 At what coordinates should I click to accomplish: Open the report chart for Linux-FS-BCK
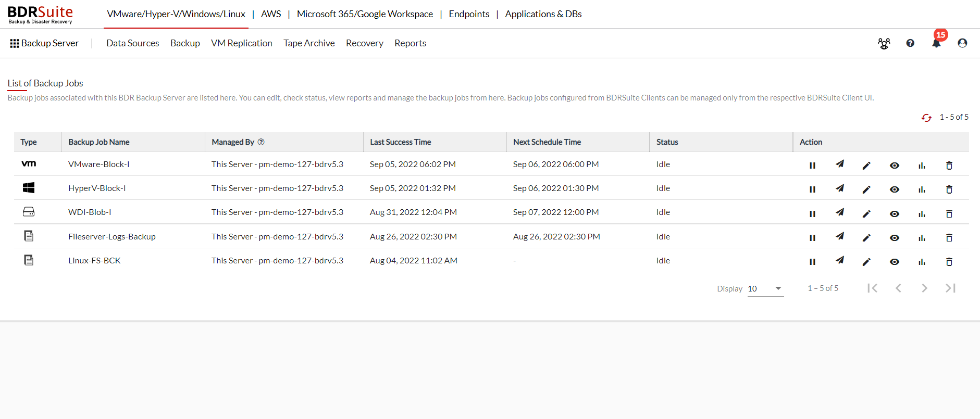tap(922, 262)
